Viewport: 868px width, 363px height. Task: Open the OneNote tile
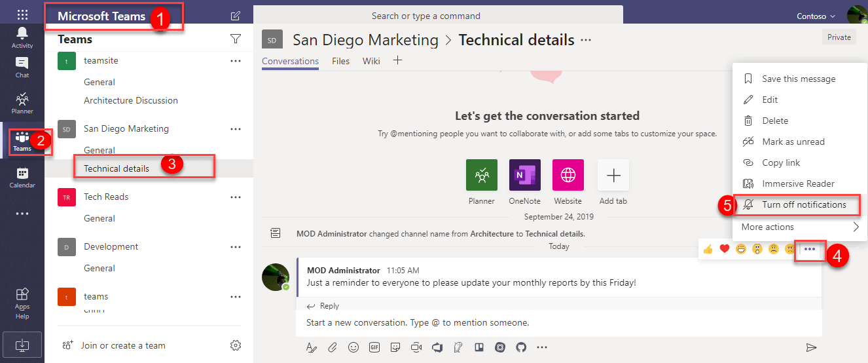524,176
